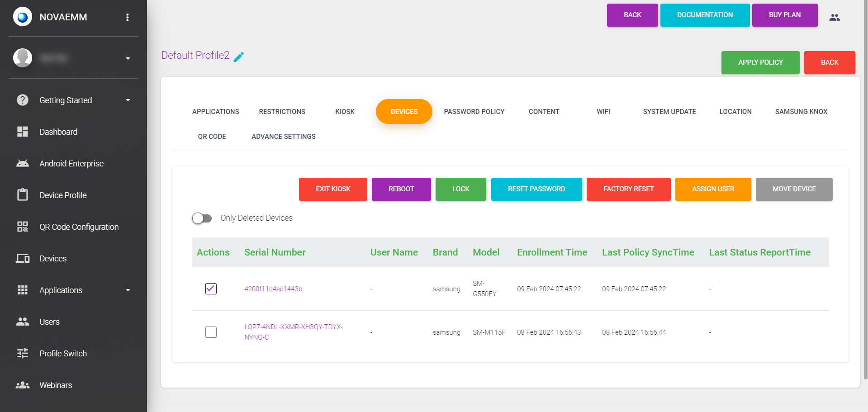Click the Reboot button
Image resolution: width=868 pixels, height=412 pixels.
point(401,189)
